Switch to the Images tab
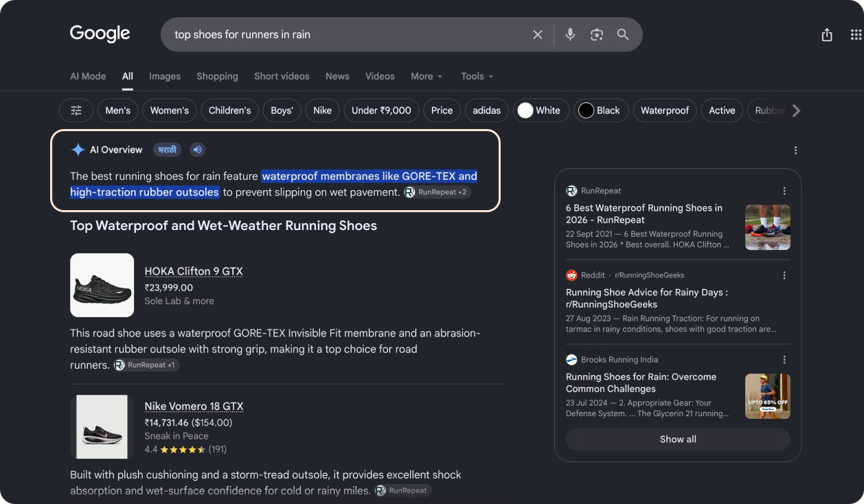The width and height of the screenshot is (864, 504). coord(165,76)
